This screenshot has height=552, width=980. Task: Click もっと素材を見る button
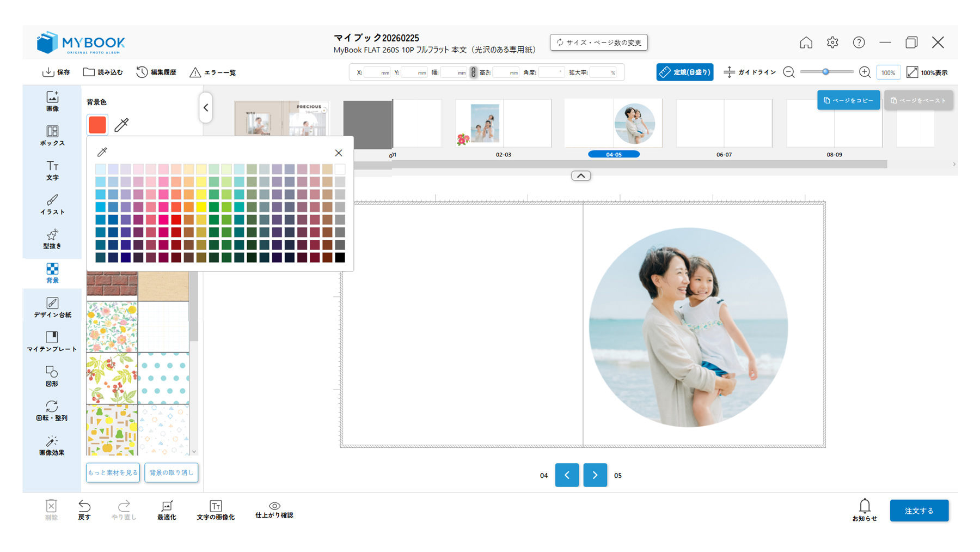113,472
